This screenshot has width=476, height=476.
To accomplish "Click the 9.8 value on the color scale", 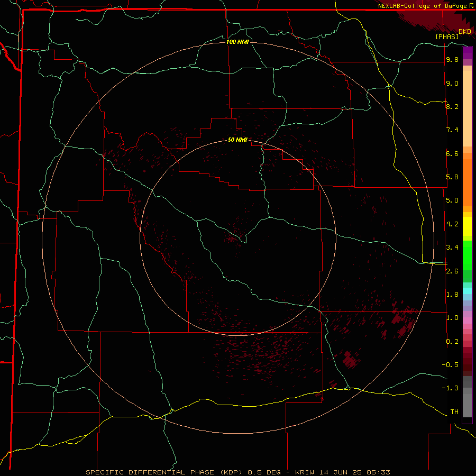I will click(x=452, y=59).
